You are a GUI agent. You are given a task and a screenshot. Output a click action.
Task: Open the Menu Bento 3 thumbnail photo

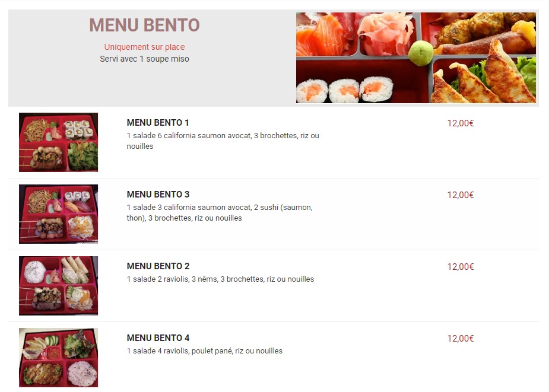(59, 214)
